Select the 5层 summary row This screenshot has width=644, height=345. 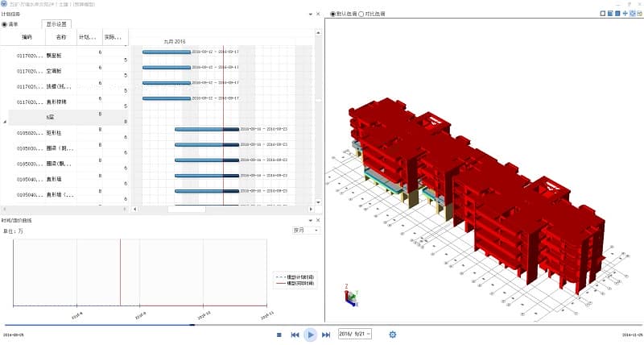point(68,118)
